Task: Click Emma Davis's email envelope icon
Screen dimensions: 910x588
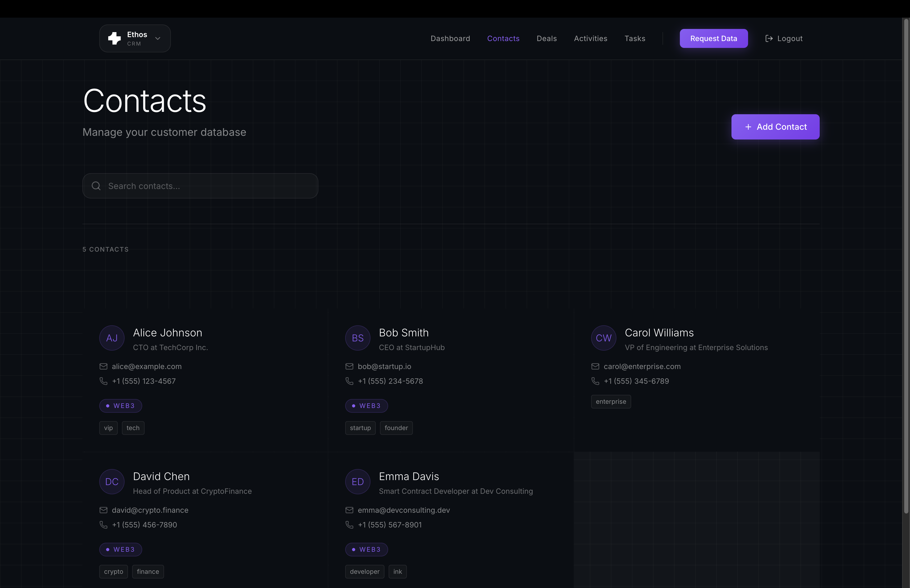Action: click(349, 510)
